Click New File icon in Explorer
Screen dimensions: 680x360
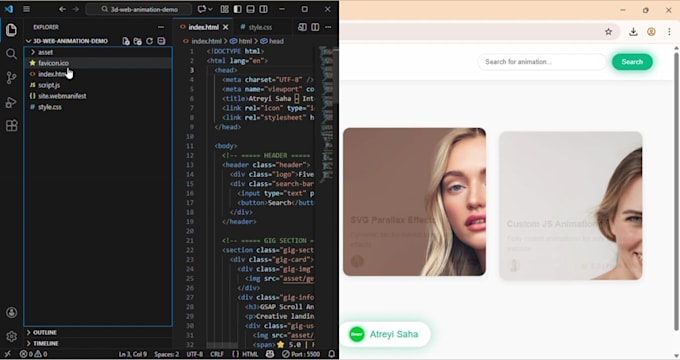coord(126,41)
